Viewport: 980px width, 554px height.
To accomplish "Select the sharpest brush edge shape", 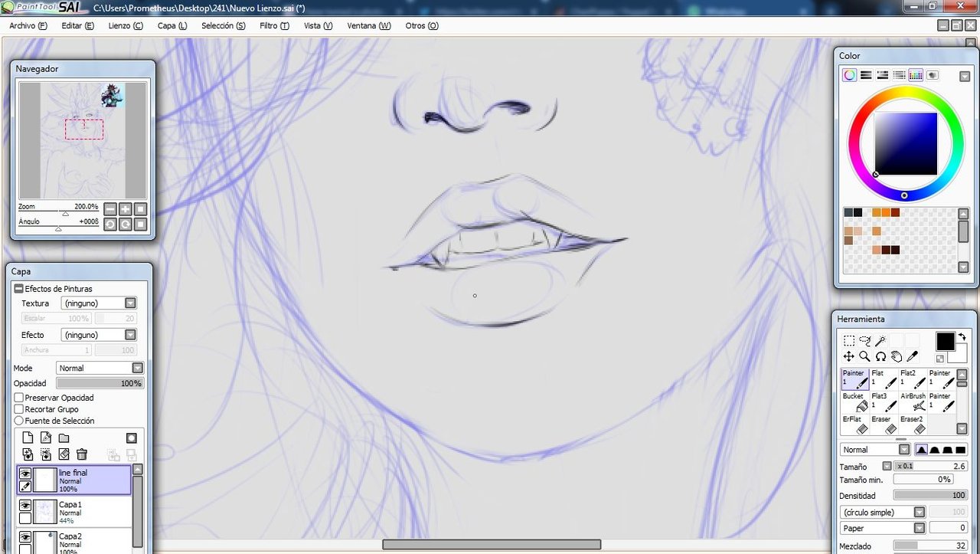I will coord(922,450).
